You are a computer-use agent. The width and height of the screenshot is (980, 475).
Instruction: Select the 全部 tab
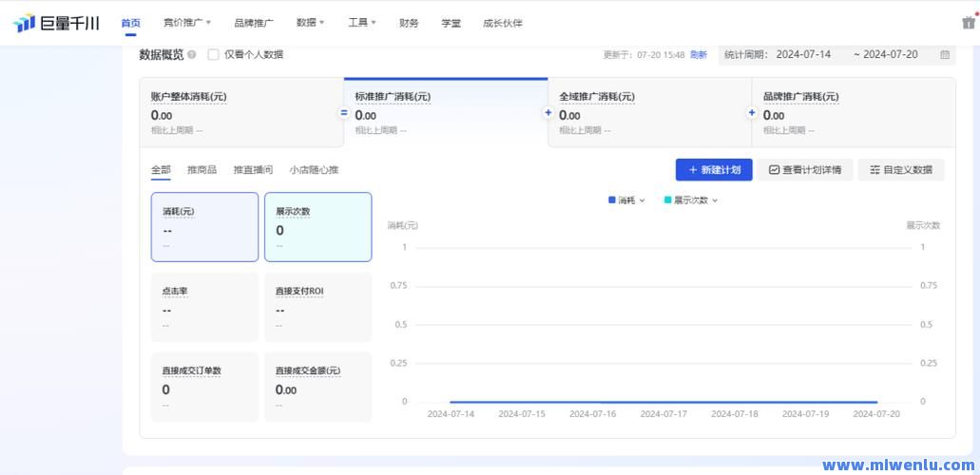[161, 170]
